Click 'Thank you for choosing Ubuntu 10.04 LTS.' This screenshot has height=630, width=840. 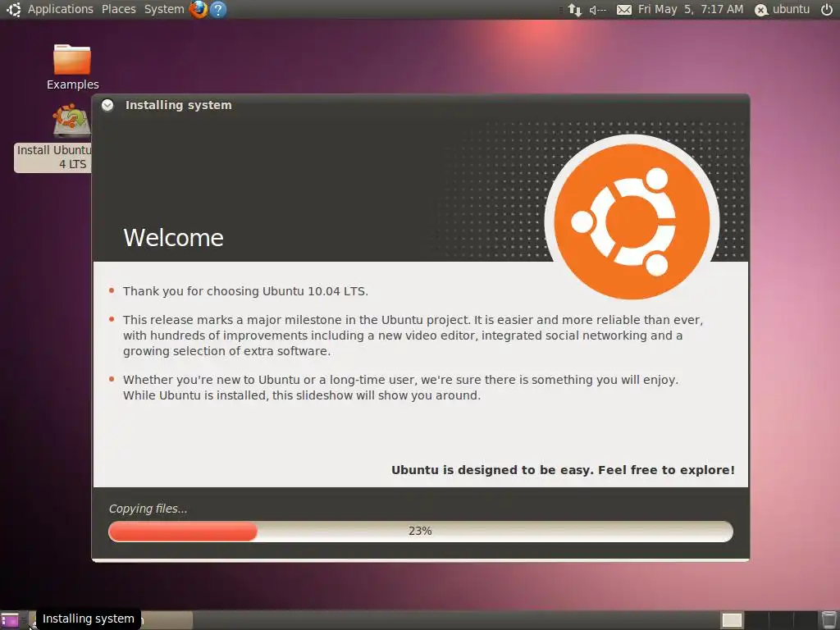pyautogui.click(x=245, y=291)
